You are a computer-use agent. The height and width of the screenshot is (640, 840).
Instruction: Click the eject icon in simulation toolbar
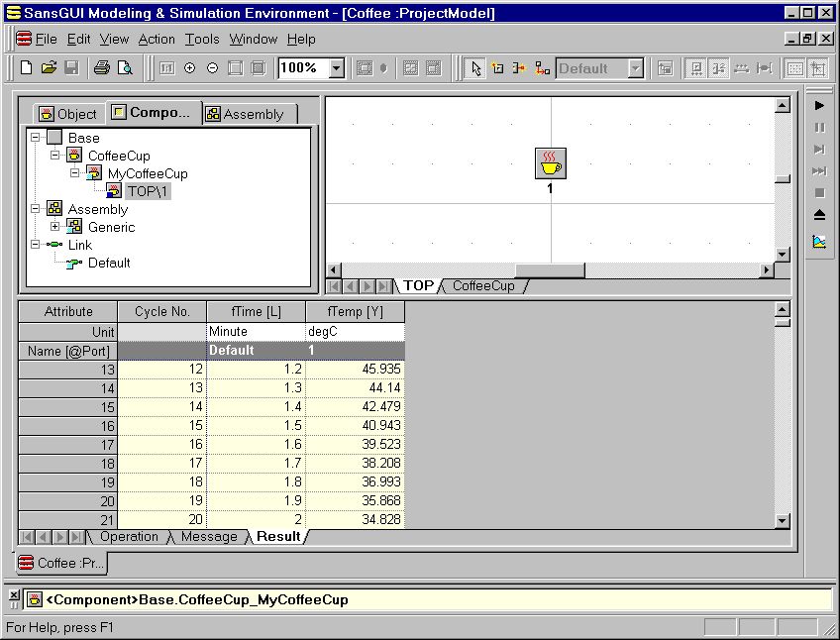[819, 215]
